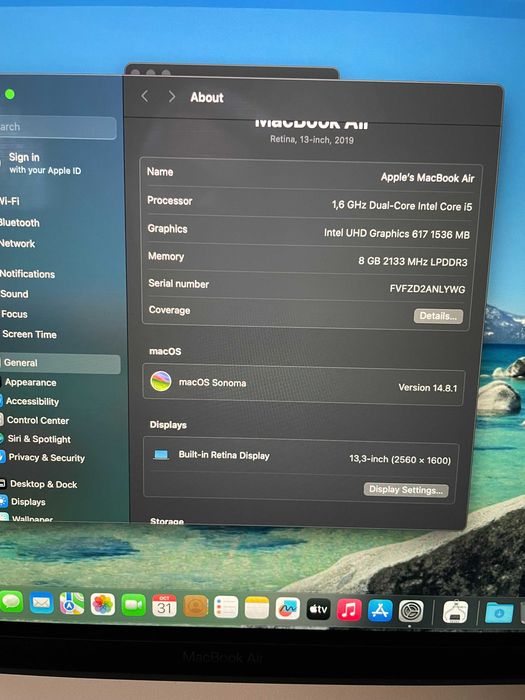Click the name Apple's MacBook Air
Screen dimensions: 525x700
[427, 178]
